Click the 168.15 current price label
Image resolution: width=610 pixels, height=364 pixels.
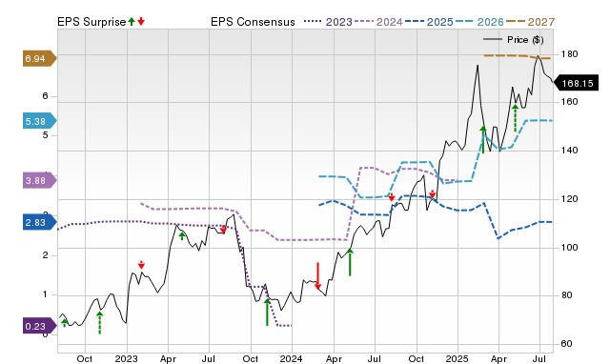576,83
